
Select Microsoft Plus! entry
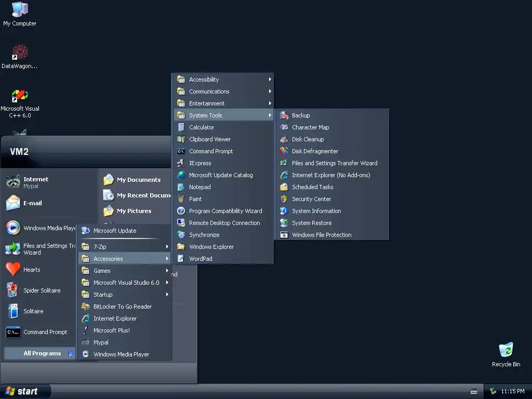click(x=124, y=330)
